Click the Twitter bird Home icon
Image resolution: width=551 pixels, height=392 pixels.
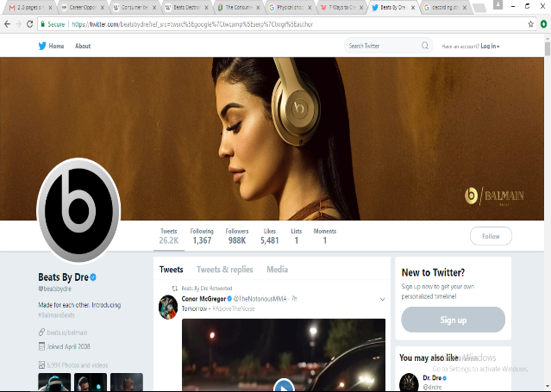pos(42,46)
